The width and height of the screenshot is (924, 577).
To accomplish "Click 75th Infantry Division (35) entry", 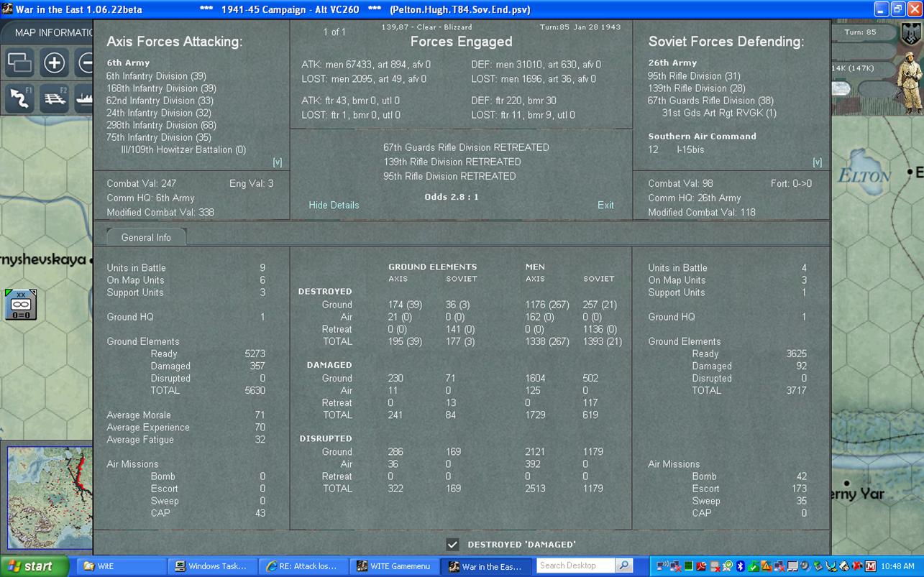I will coord(159,137).
